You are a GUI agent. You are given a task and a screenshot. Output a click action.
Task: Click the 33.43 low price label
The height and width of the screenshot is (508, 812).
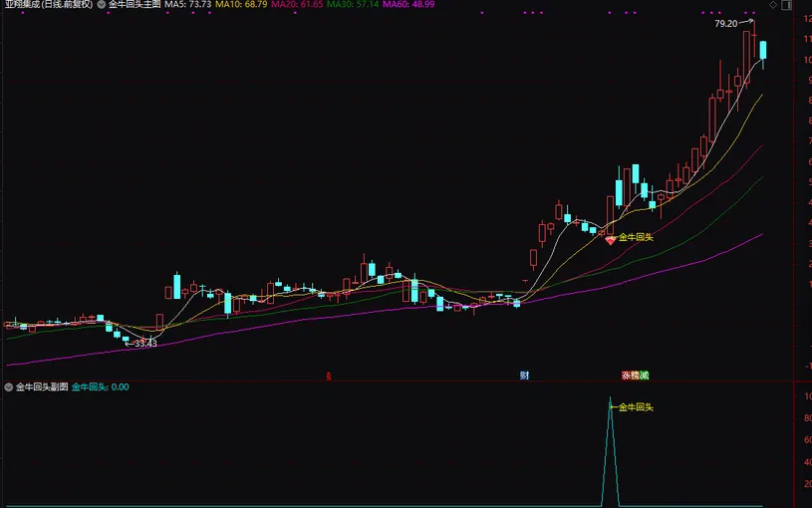coord(145,344)
